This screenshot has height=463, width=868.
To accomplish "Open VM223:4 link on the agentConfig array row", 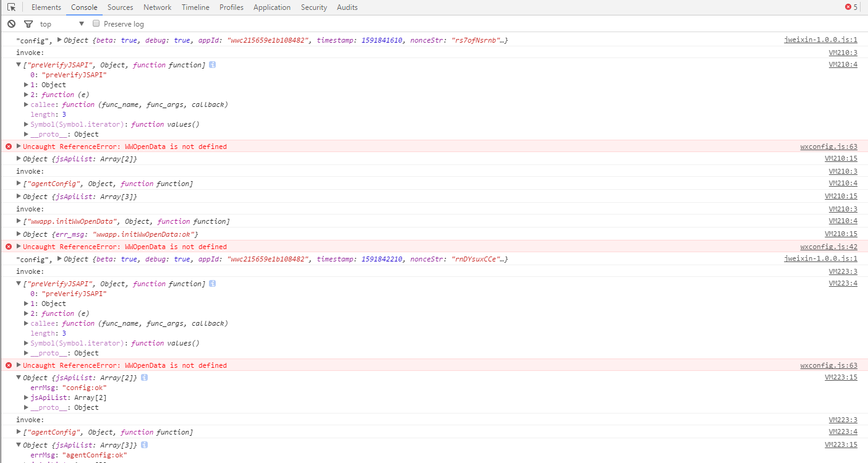I will [x=843, y=432].
